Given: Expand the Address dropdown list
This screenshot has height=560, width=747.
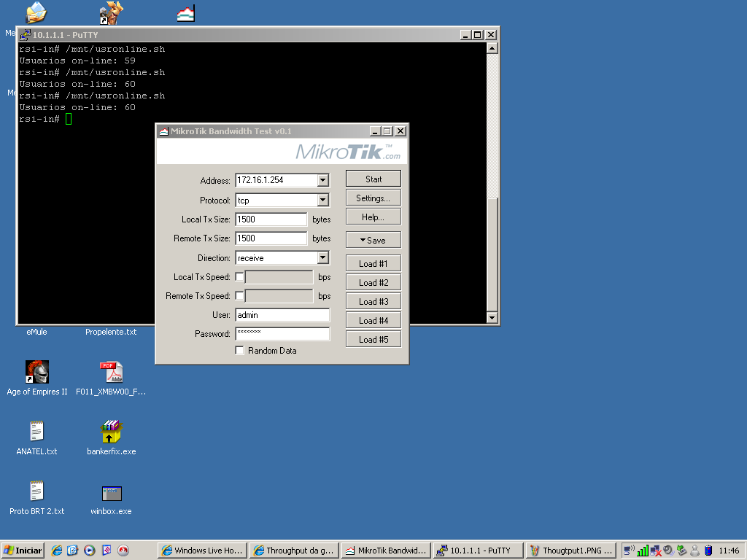Looking at the screenshot, I should click(x=323, y=180).
